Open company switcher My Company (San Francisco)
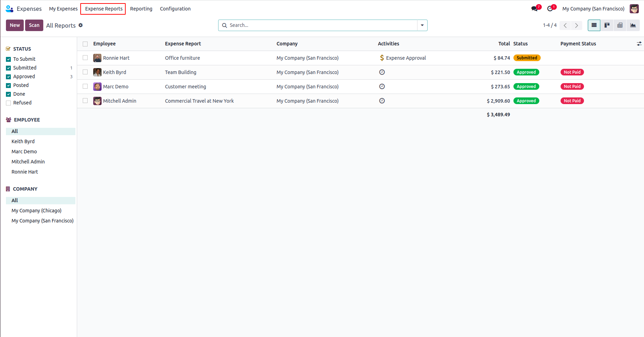 (593, 9)
